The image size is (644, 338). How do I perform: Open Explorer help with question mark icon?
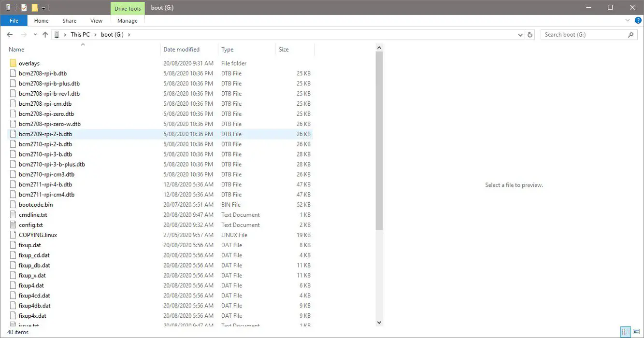click(638, 21)
